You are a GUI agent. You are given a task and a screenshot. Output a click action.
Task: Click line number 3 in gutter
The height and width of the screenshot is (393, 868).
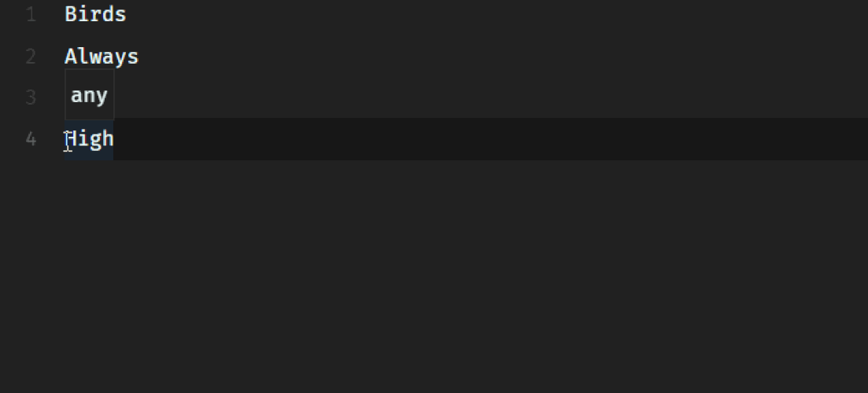pos(31,97)
